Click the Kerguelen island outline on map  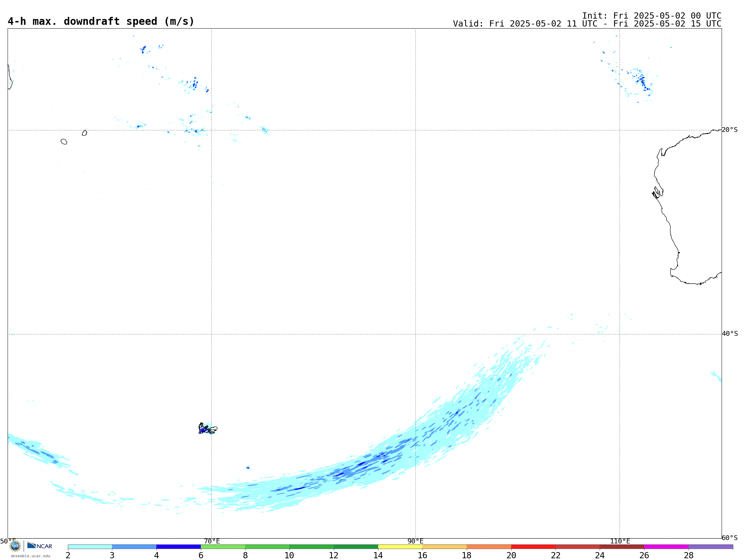208,428
